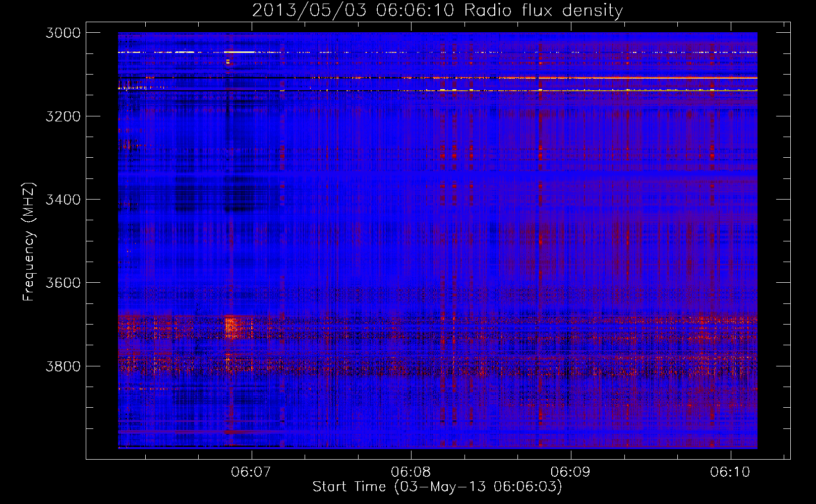816x504 pixels.
Task: Click the 06:08 time tick label
Action: click(411, 472)
